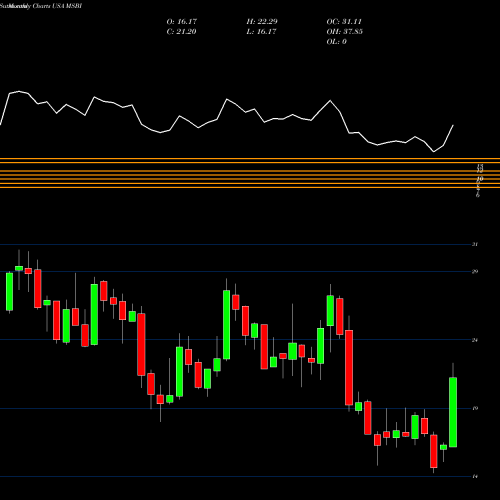
Task: Click the price axis label '31'
Action: [x=475, y=244]
